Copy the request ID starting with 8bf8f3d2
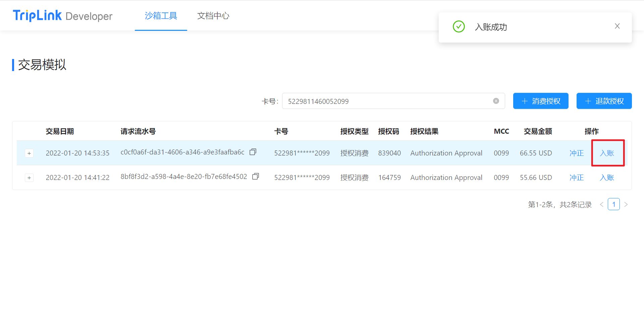The width and height of the screenshot is (644, 311). (256, 177)
